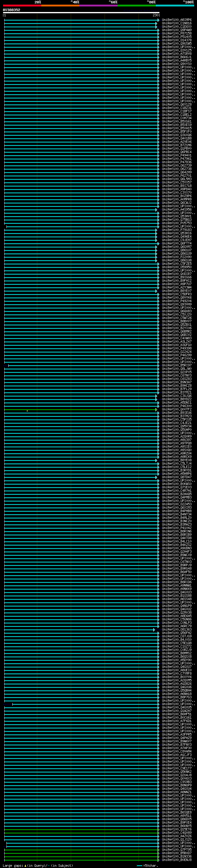Click hit label UniRef100_P87158

point(177,33)
